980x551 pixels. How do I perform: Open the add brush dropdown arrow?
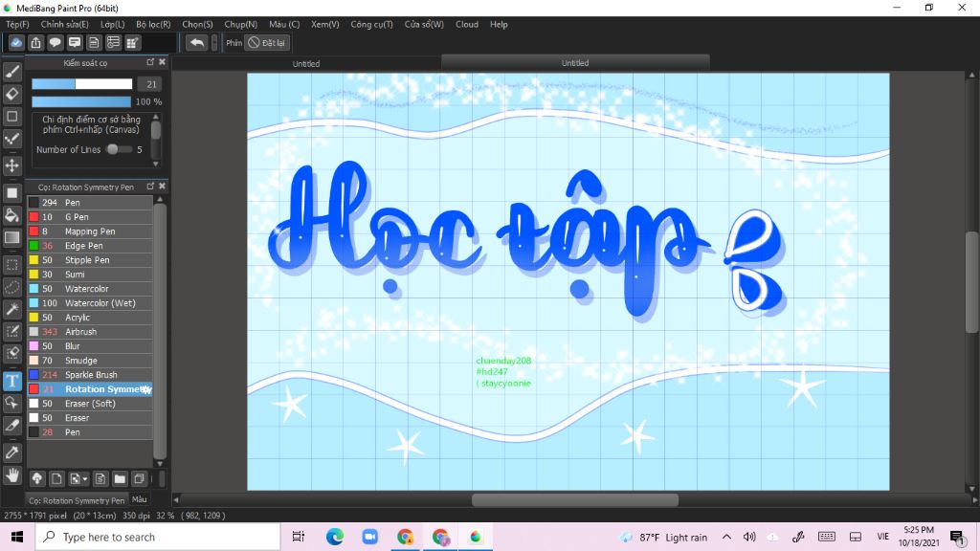click(x=85, y=479)
